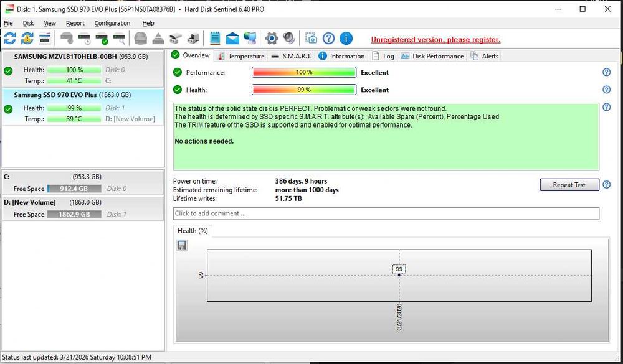Screen dimensions: 623x364
Task: Open the View menu
Action: (x=50, y=23)
